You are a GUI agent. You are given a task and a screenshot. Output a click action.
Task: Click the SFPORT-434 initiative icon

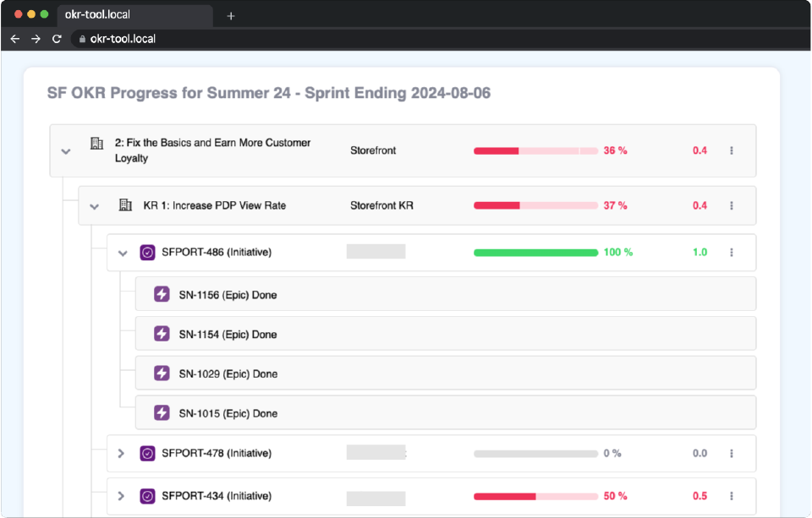[x=147, y=496]
